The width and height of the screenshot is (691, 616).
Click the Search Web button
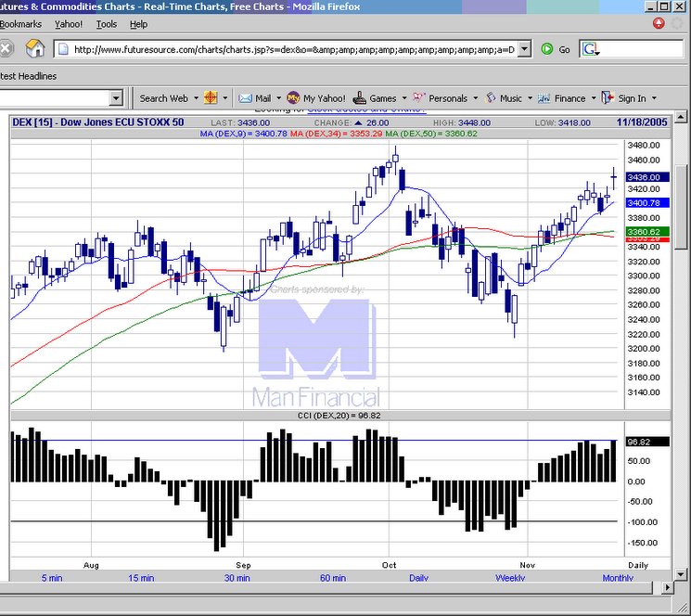coord(163,98)
